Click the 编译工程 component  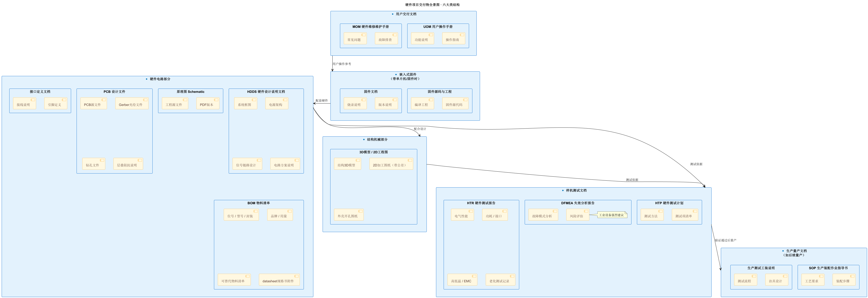[422, 103]
